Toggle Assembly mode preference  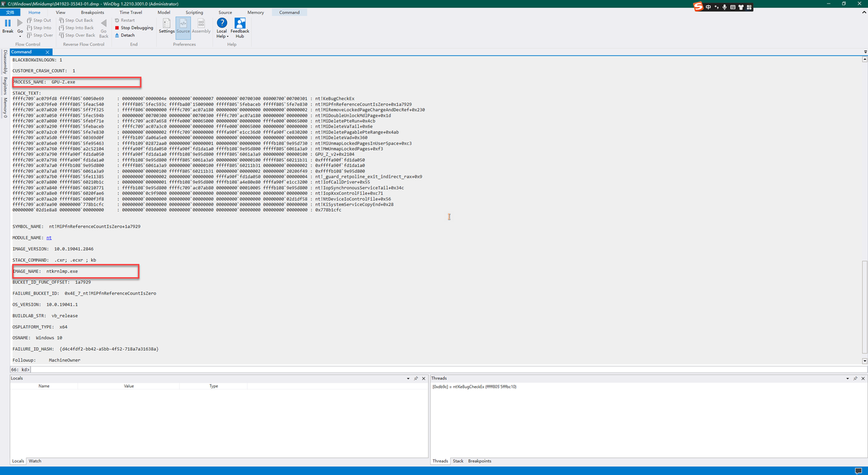click(x=201, y=26)
